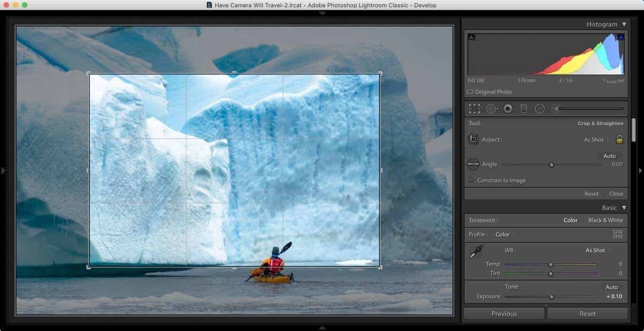Click the Tint slider handle

(551, 274)
